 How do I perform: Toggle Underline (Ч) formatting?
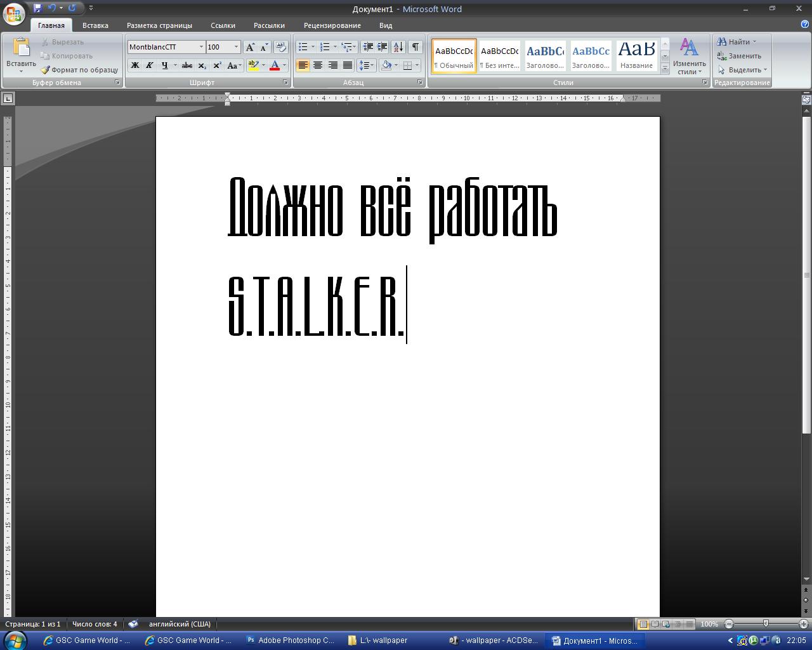[165, 65]
